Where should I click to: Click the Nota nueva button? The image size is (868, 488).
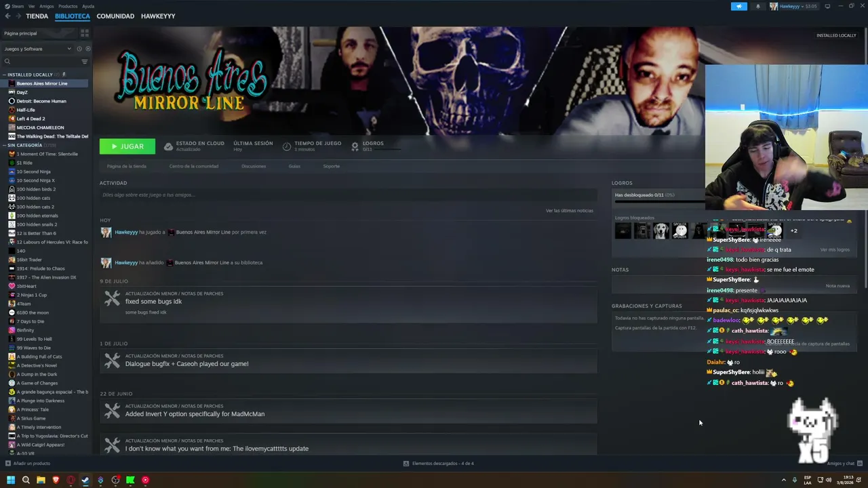[x=837, y=286]
